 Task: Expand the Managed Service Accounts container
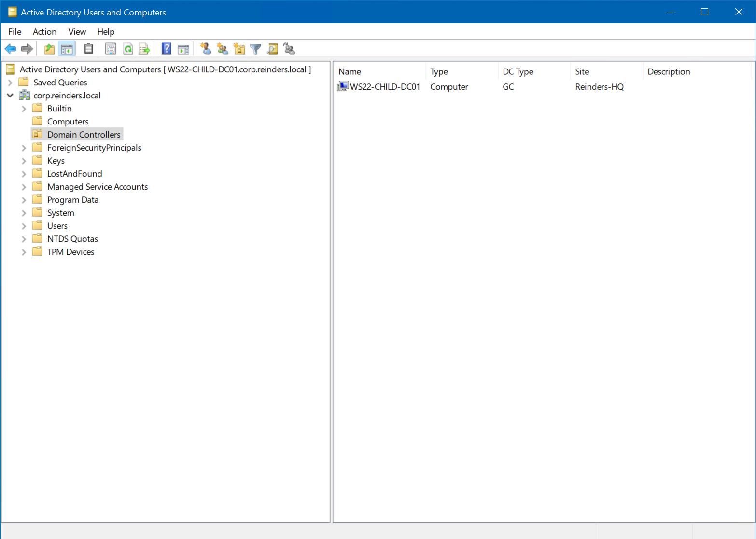(x=24, y=187)
